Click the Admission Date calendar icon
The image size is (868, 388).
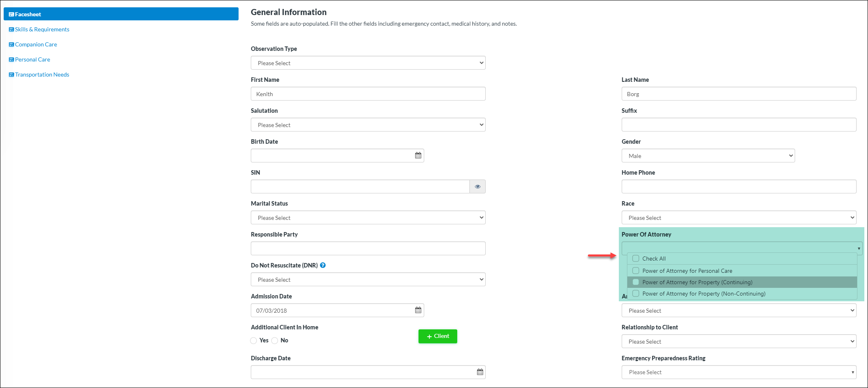[418, 310]
